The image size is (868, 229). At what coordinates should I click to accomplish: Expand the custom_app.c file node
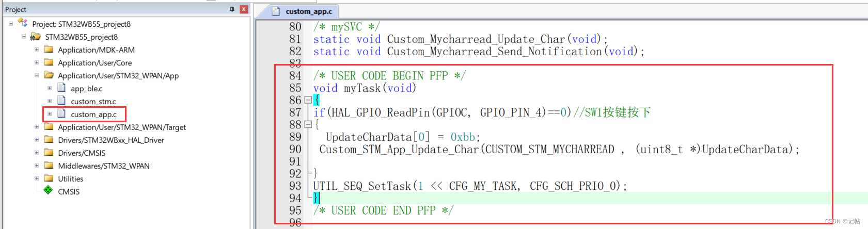pyautogui.click(x=50, y=114)
